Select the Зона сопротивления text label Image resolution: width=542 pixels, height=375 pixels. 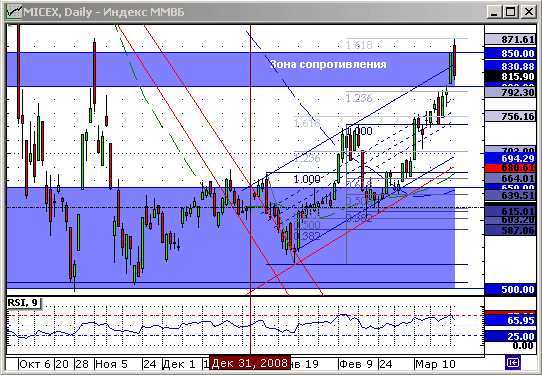(328, 64)
